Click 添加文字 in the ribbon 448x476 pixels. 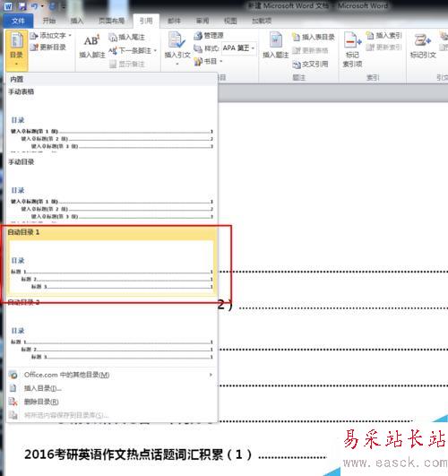pos(51,36)
